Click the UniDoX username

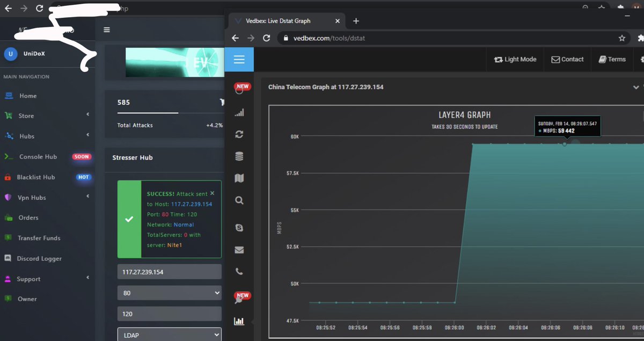tap(34, 54)
